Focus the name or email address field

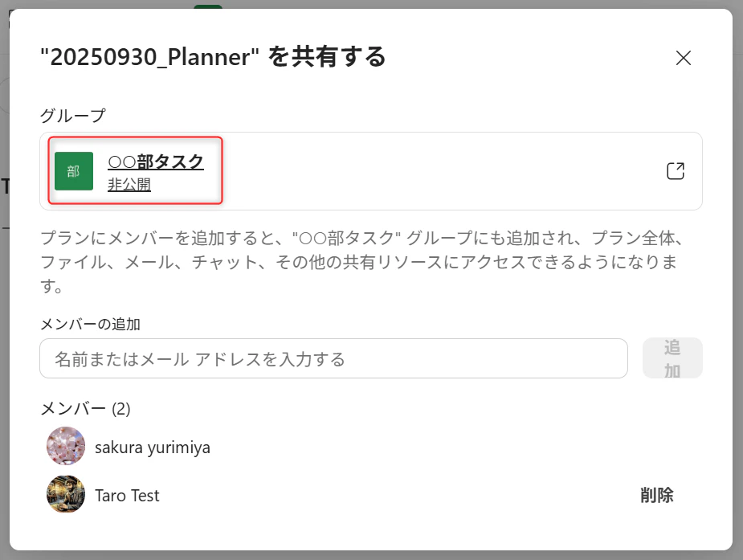(x=333, y=358)
